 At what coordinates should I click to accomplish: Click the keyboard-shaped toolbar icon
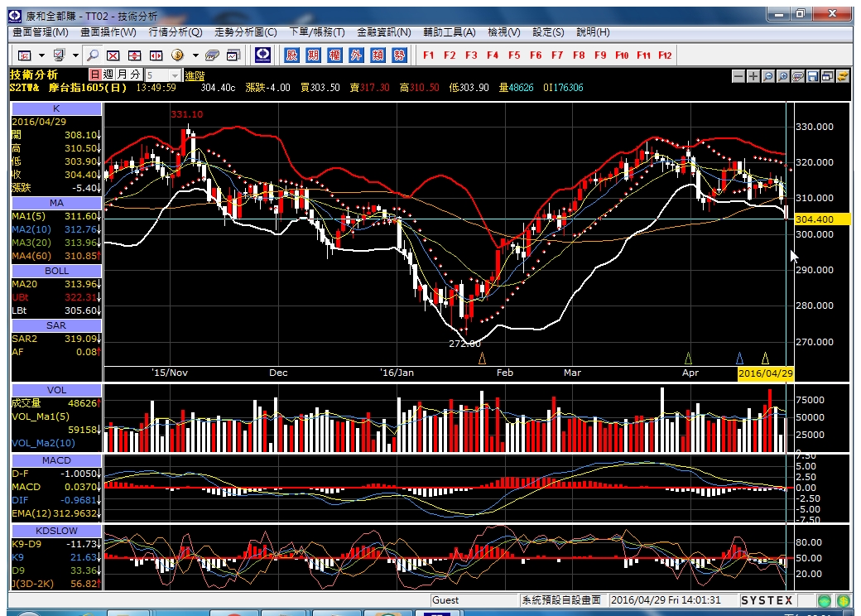pyautogui.click(x=212, y=55)
